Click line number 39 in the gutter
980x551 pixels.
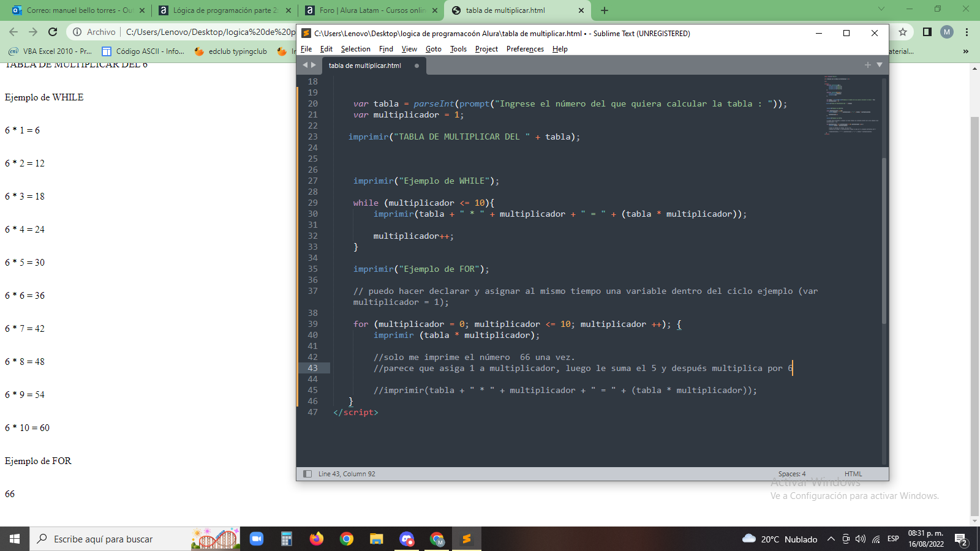[312, 324]
